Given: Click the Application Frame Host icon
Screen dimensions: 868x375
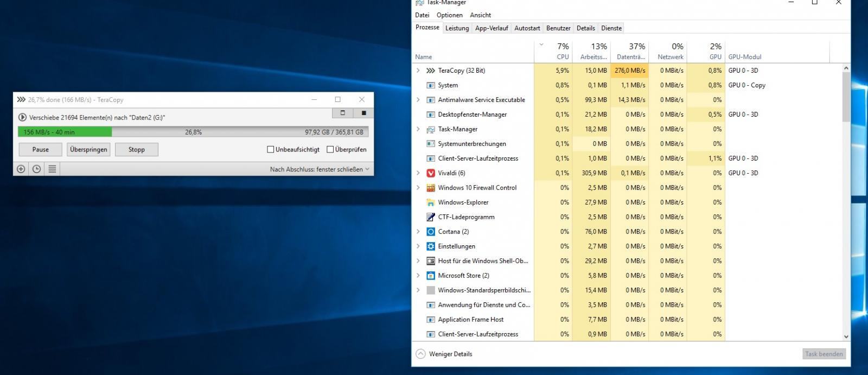Looking at the screenshot, I should click(431, 320).
